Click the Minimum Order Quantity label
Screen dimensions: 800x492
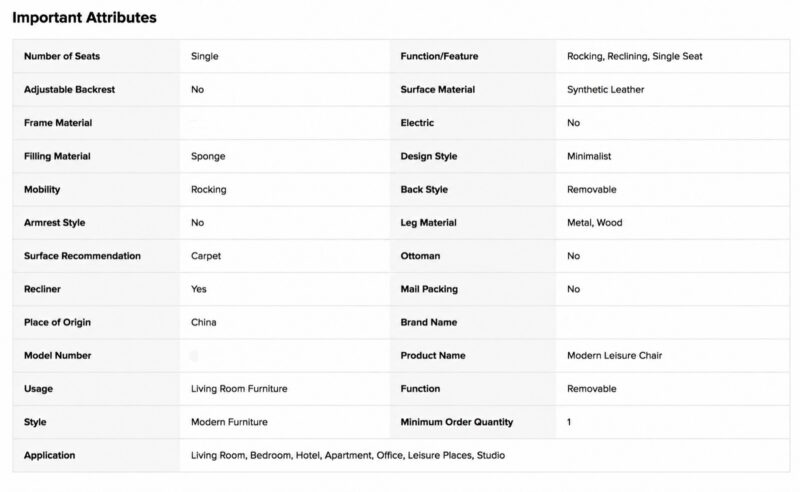coord(457,422)
